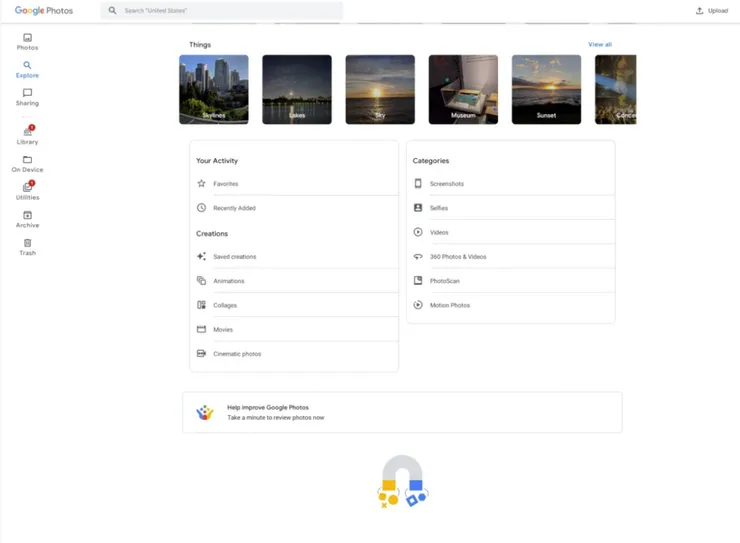This screenshot has height=543, width=740.
Task: Click "Help improve Google Photos" heading
Action: pos(268,407)
